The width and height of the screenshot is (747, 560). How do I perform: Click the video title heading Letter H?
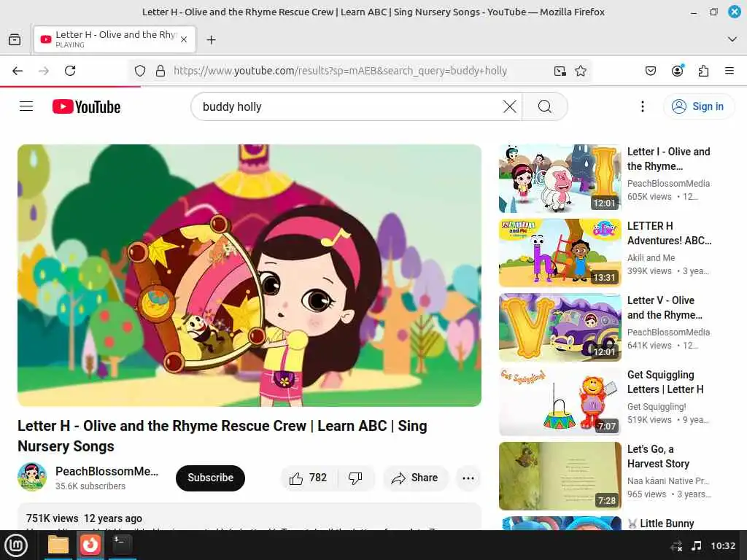tap(222, 436)
